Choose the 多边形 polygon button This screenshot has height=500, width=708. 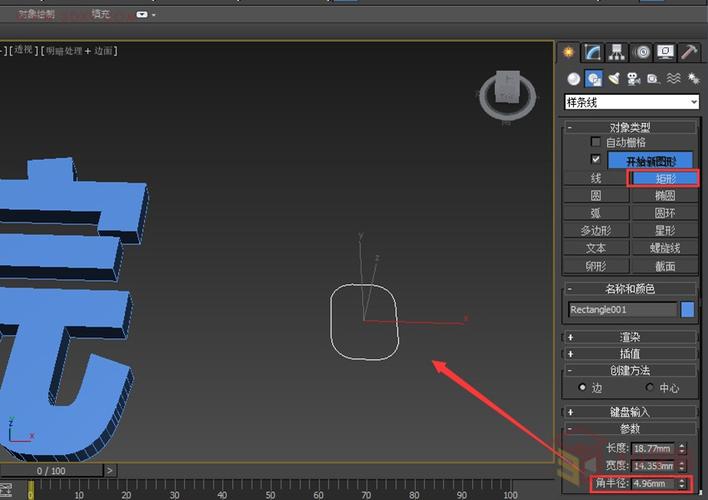point(596,231)
